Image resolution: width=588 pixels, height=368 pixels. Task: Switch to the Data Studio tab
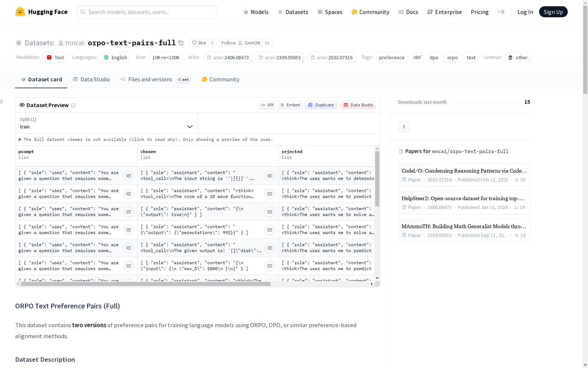point(92,79)
